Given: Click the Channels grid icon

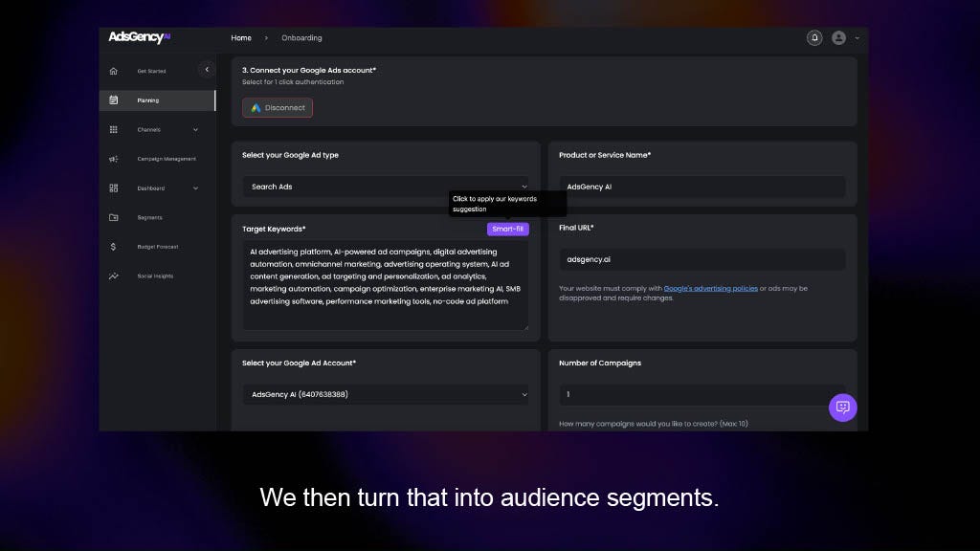Looking at the screenshot, I should [114, 130].
